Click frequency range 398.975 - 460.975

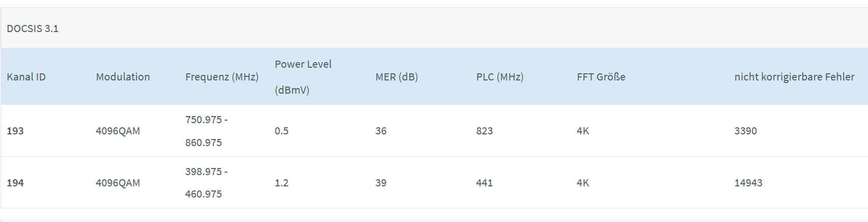pos(207,183)
